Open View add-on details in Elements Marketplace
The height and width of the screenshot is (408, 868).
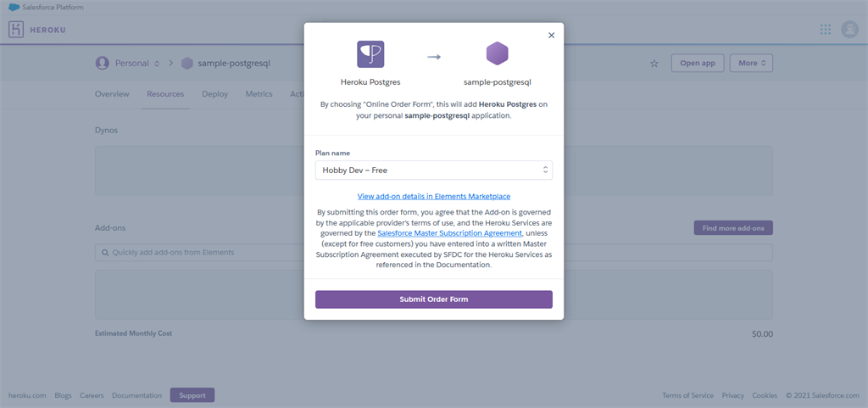[x=434, y=196]
